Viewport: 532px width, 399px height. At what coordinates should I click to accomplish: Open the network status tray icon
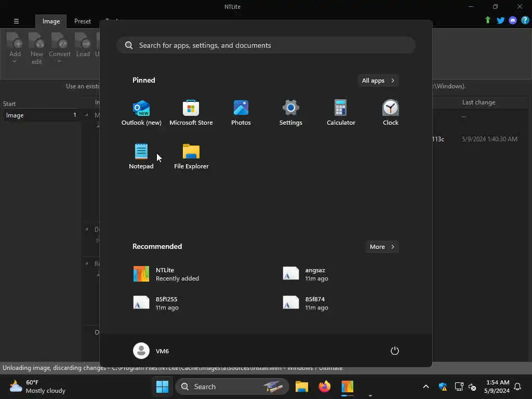coord(459,387)
